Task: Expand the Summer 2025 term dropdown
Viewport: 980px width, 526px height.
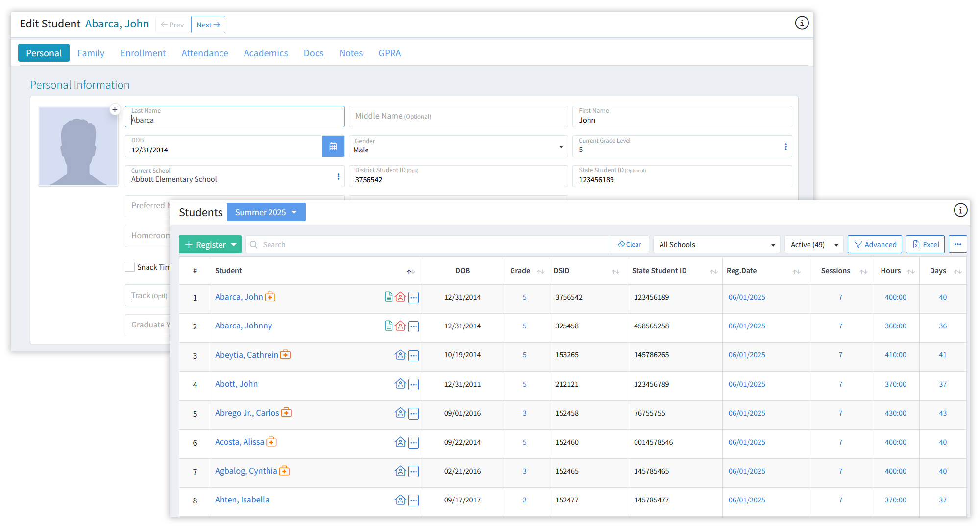Action: point(266,212)
